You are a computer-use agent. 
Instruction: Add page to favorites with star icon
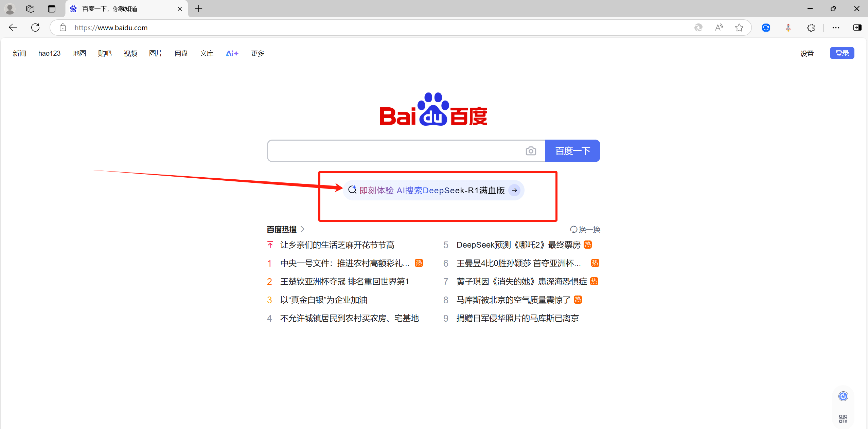point(739,28)
